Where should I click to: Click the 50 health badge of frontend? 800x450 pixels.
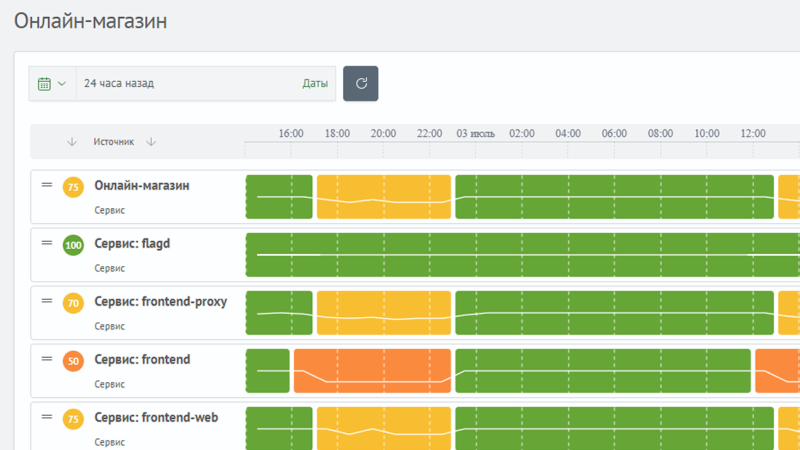(73, 361)
